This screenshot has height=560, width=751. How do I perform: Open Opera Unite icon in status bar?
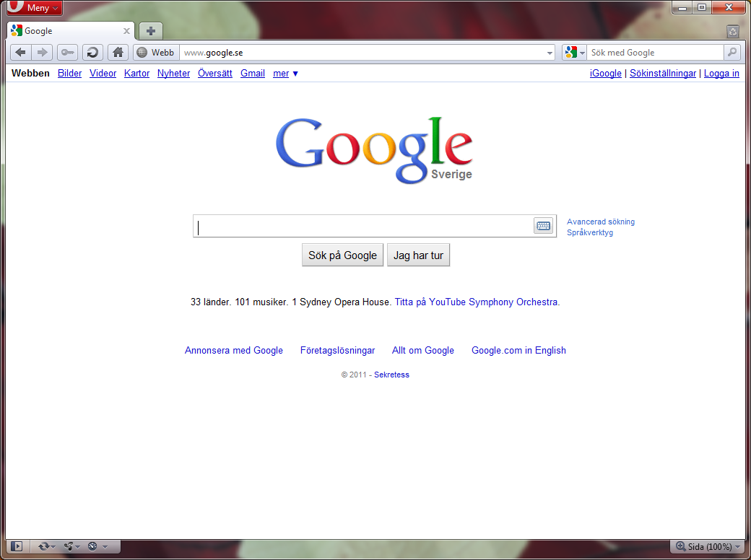pyautogui.click(x=69, y=546)
